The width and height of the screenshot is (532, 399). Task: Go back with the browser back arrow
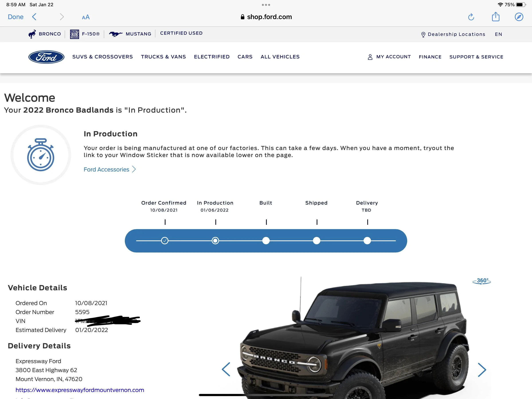(34, 17)
